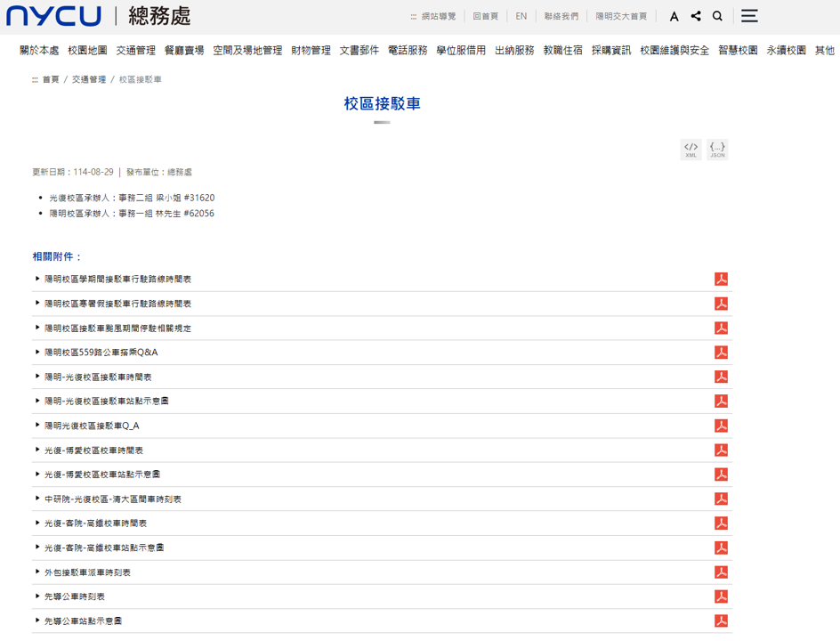Click the XML export icon

coord(691,150)
